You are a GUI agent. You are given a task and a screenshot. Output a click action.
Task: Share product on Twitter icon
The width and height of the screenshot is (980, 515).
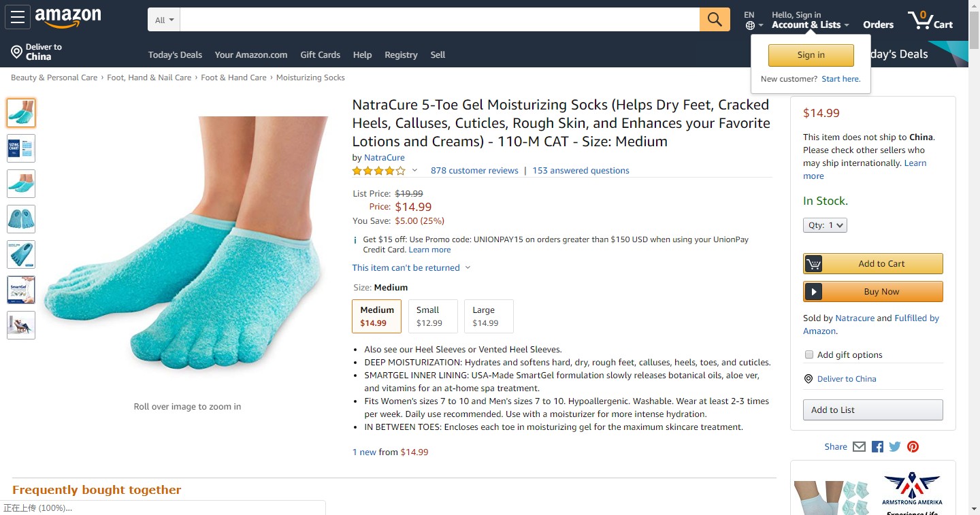pyautogui.click(x=895, y=447)
